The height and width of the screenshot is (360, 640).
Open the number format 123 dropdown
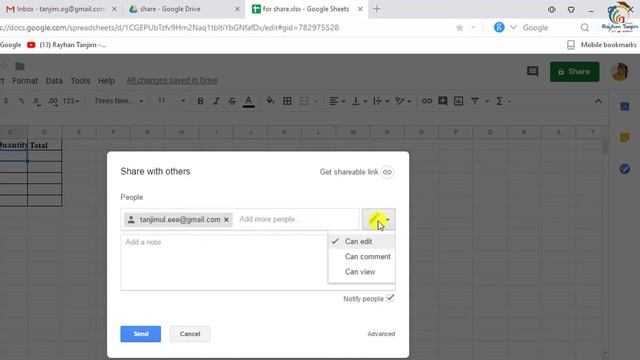(x=71, y=101)
